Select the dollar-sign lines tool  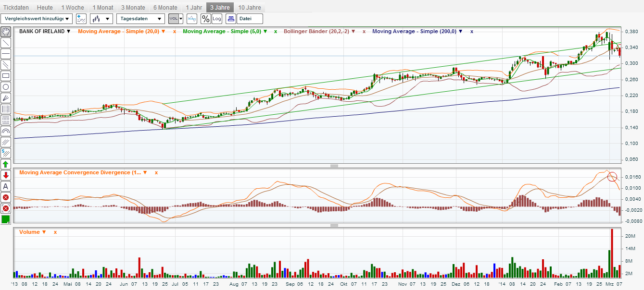(x=6, y=153)
